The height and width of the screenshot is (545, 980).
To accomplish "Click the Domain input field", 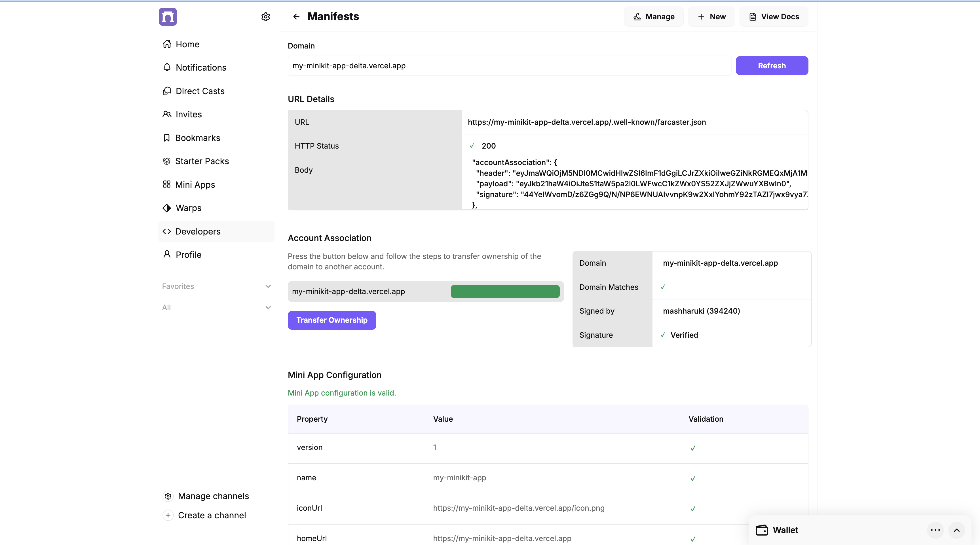I will 509,66.
